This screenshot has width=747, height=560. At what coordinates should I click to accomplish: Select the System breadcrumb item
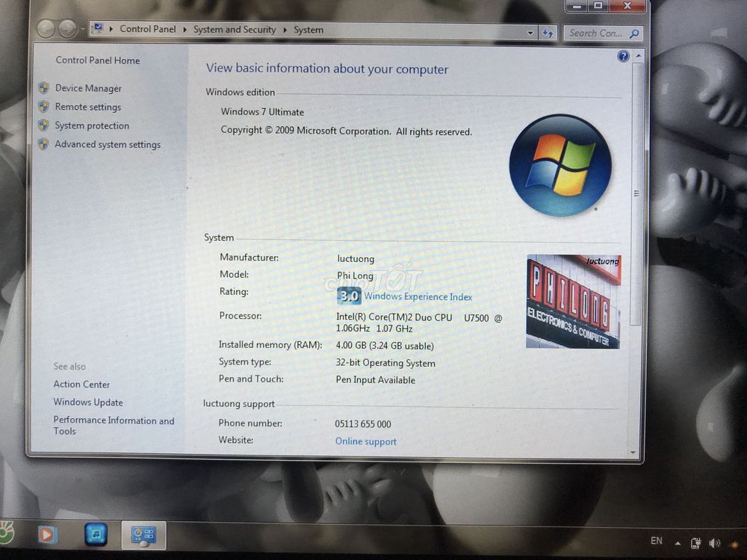(309, 30)
